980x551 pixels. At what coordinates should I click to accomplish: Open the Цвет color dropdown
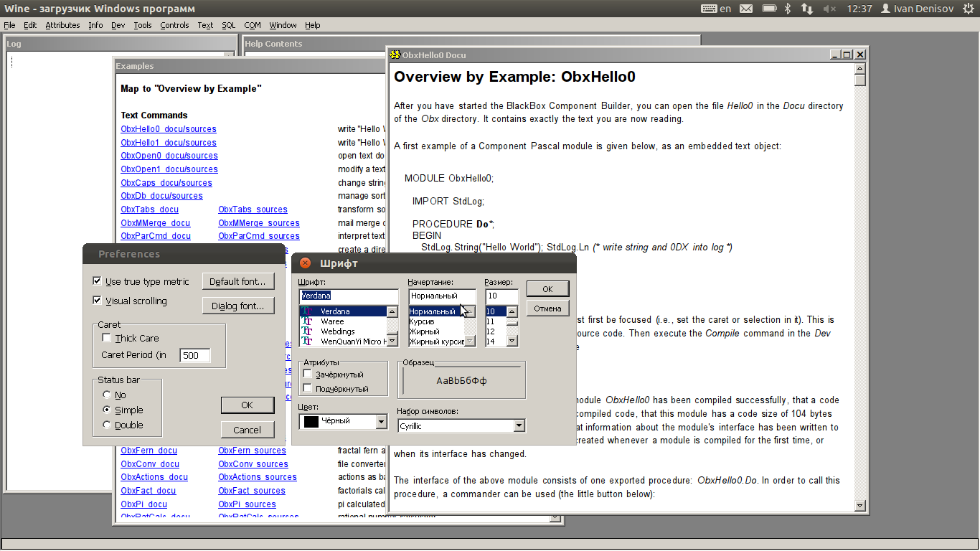click(382, 422)
